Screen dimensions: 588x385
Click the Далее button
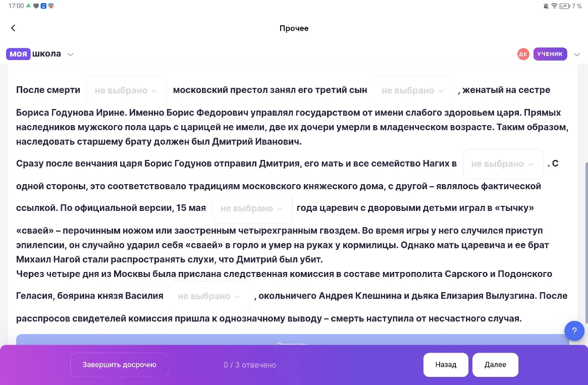click(495, 365)
